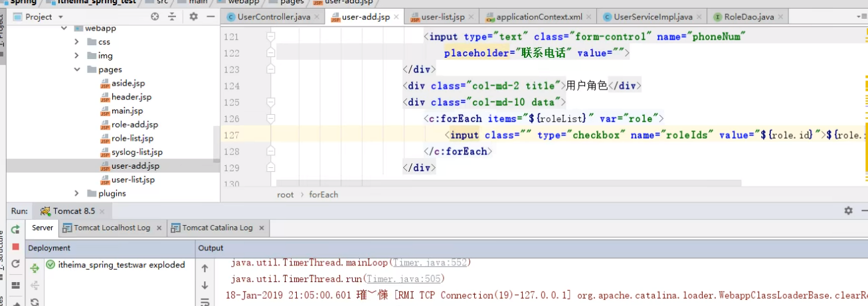Expand the plugins folder

point(78,194)
